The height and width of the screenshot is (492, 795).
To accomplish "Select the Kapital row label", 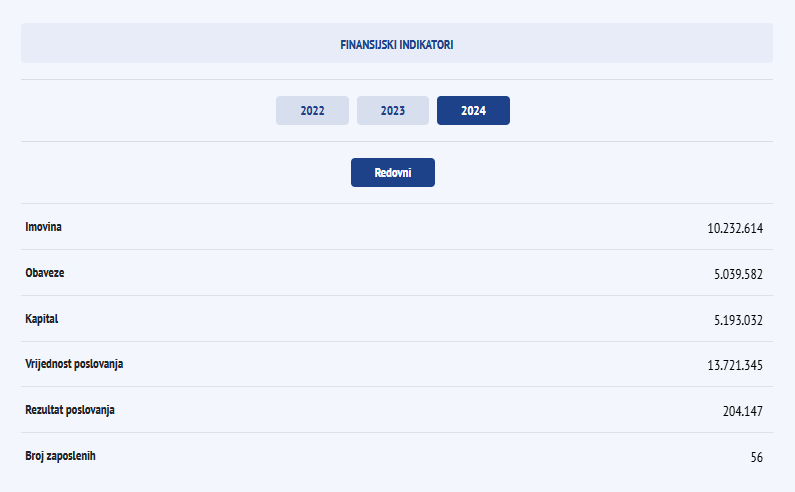I will tap(43, 319).
